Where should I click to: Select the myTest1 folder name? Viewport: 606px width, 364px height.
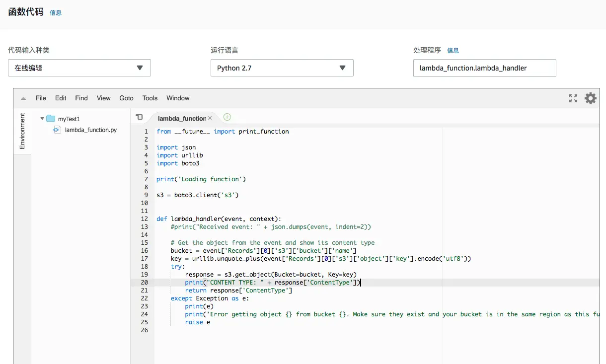[x=69, y=119]
